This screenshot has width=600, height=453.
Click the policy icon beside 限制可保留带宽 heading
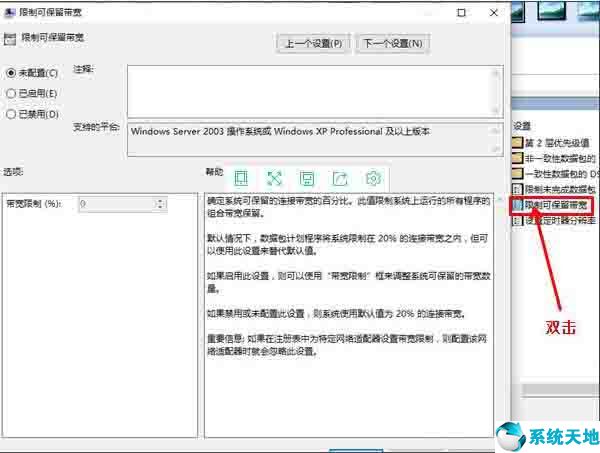(x=10, y=39)
